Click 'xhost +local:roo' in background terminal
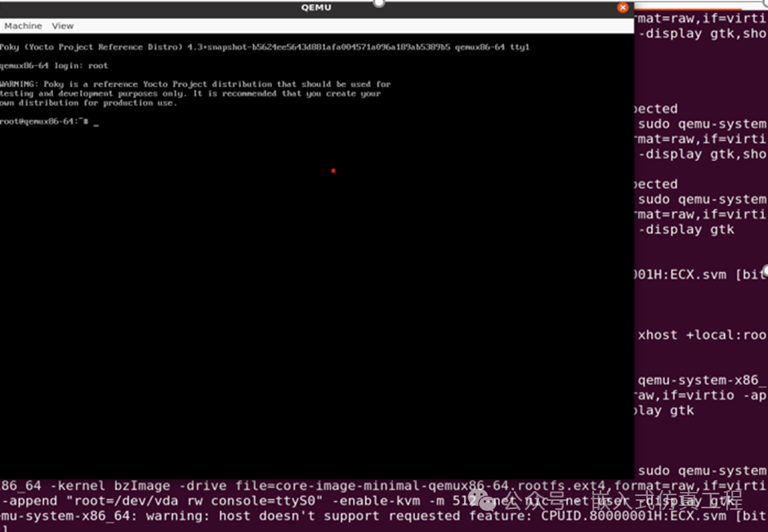 (x=702, y=335)
